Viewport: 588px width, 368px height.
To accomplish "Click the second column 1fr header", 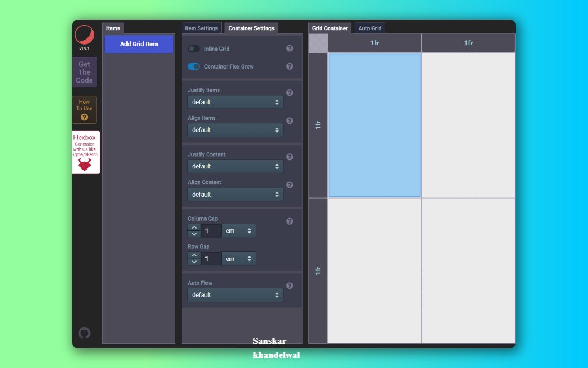I will pyautogui.click(x=468, y=43).
